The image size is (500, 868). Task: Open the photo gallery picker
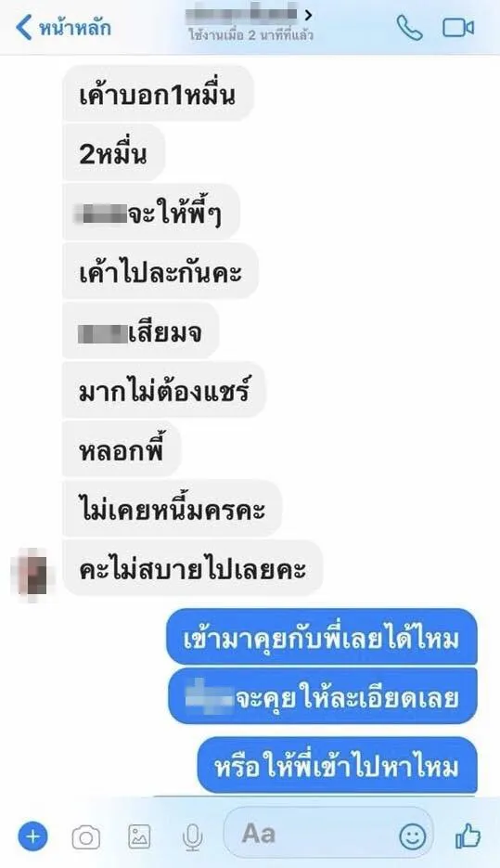(139, 836)
